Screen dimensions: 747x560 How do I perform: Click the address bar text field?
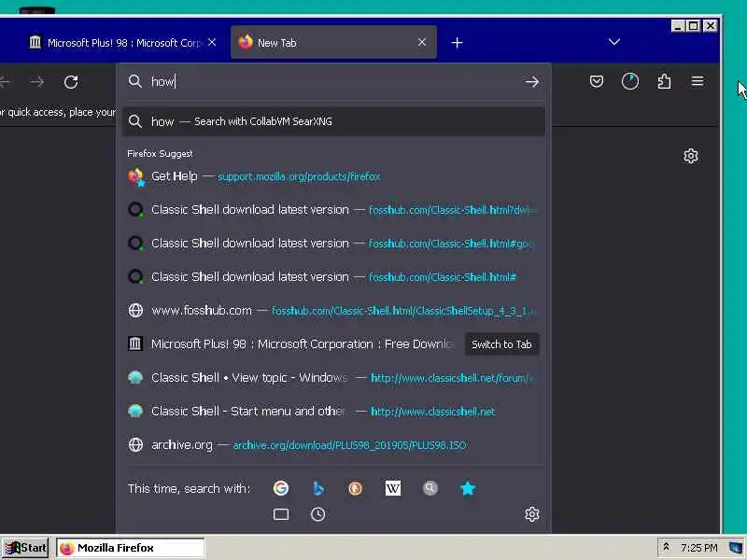pos(333,82)
